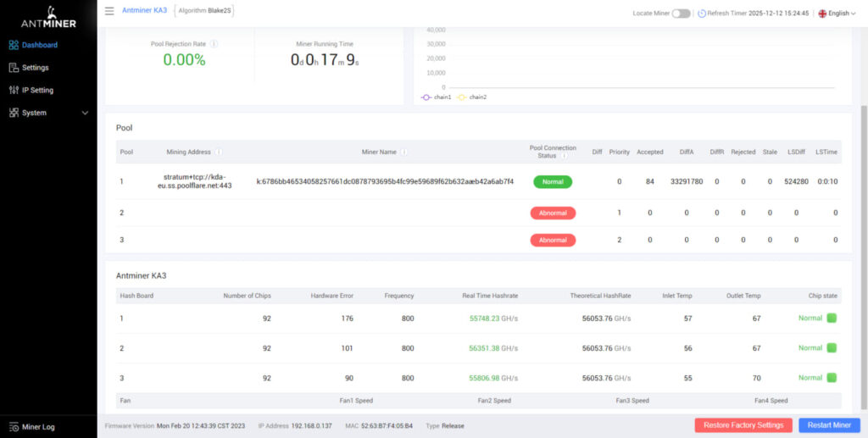Click the Miner Name info icon
868x438 pixels.
(404, 152)
